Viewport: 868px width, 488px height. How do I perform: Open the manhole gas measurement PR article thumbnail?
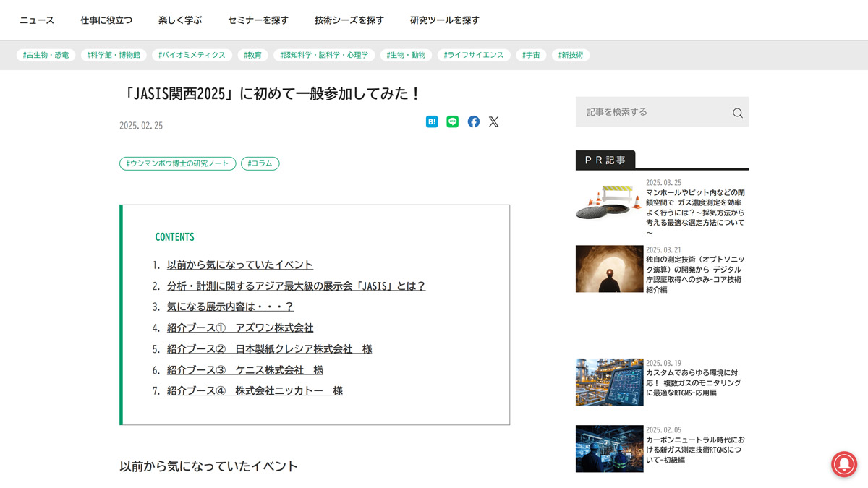coord(609,203)
